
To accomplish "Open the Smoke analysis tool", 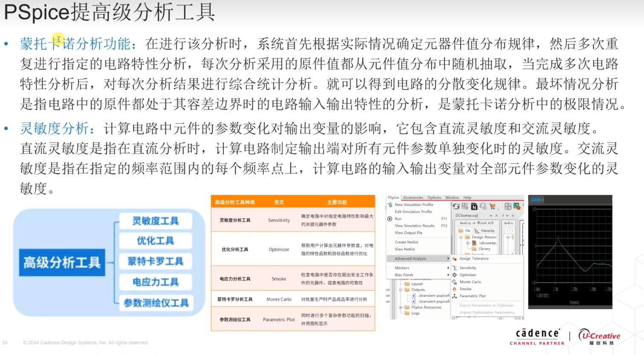I will pyautogui.click(x=465, y=289).
